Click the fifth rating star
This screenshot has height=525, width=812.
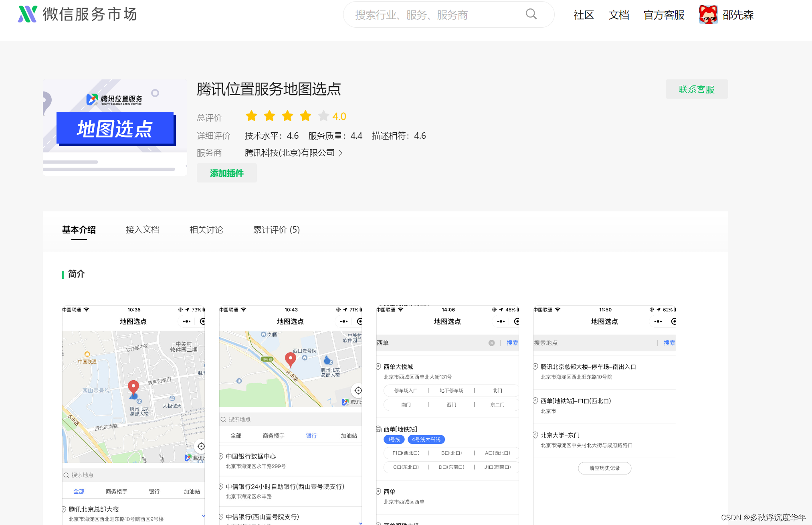(323, 116)
